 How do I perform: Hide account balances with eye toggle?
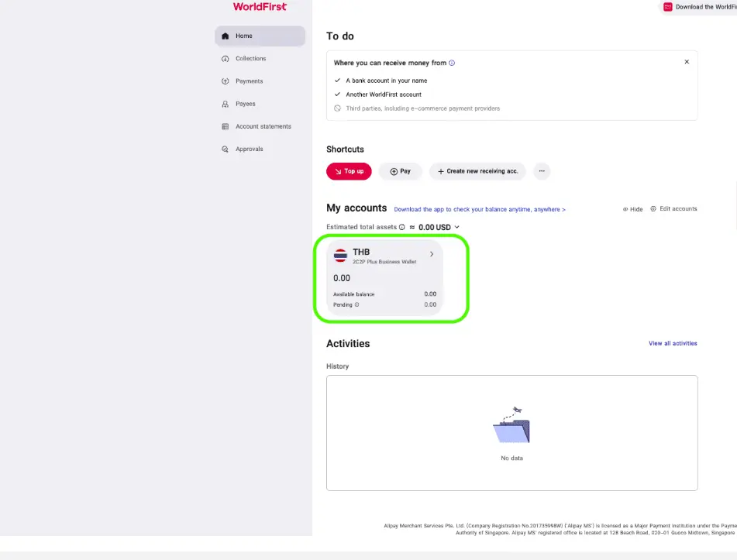click(632, 209)
